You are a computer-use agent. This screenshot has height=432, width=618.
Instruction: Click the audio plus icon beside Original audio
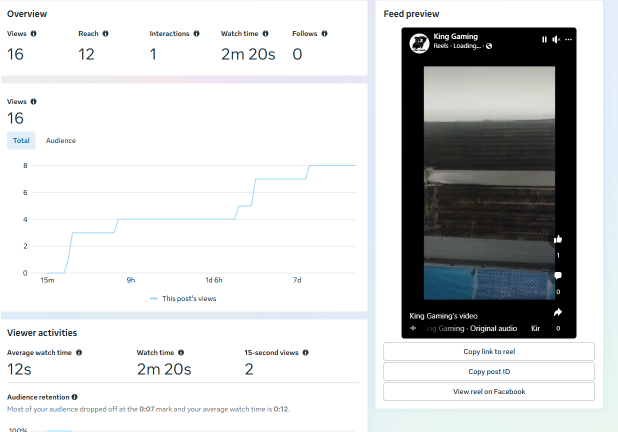[413, 328]
